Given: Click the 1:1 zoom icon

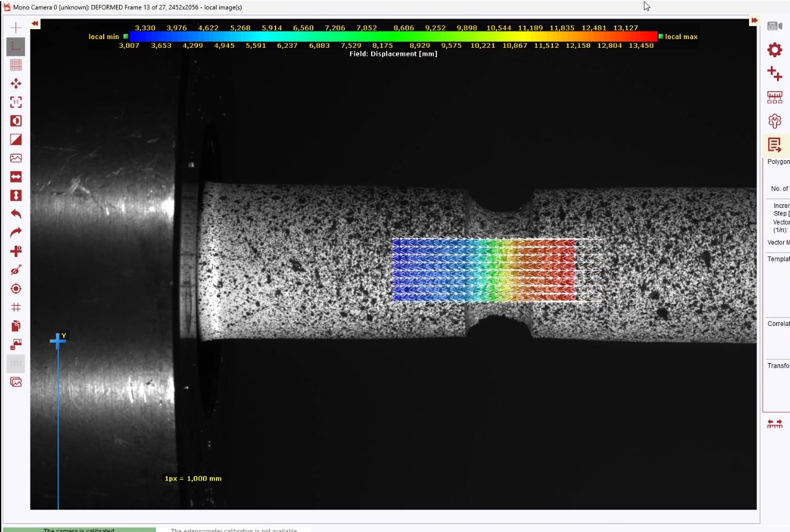Looking at the screenshot, I should pyautogui.click(x=16, y=102).
